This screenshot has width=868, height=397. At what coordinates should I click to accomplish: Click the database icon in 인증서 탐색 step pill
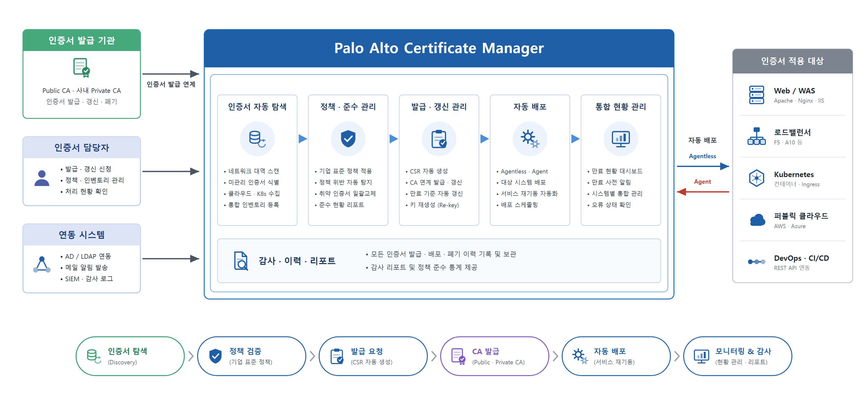94,356
